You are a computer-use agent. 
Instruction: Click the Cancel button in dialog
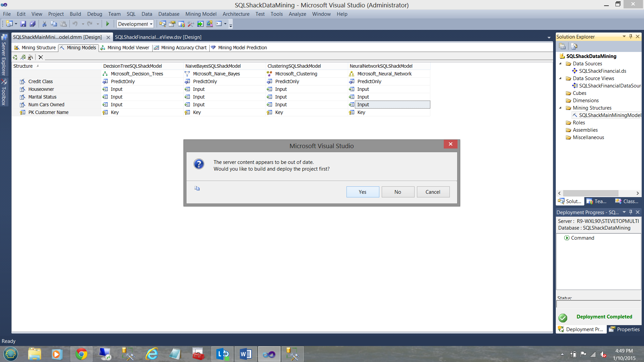coord(433,192)
